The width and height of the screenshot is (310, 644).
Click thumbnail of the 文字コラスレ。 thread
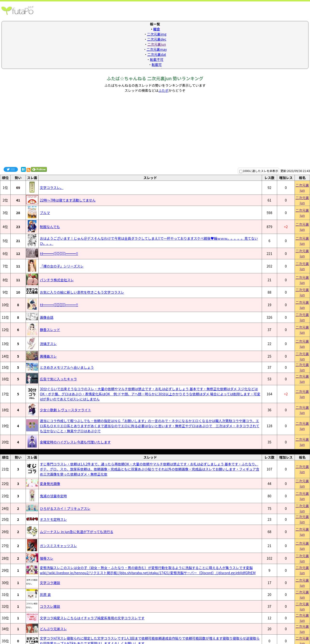pyautogui.click(x=32, y=188)
